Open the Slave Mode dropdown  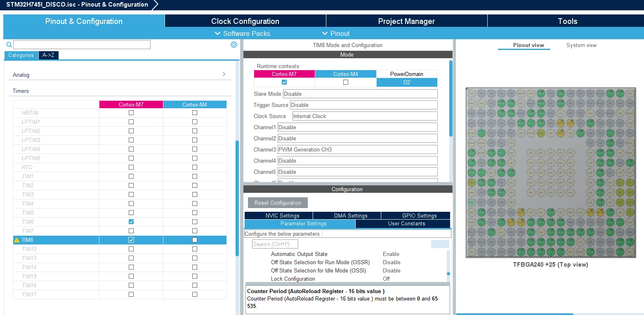click(360, 94)
